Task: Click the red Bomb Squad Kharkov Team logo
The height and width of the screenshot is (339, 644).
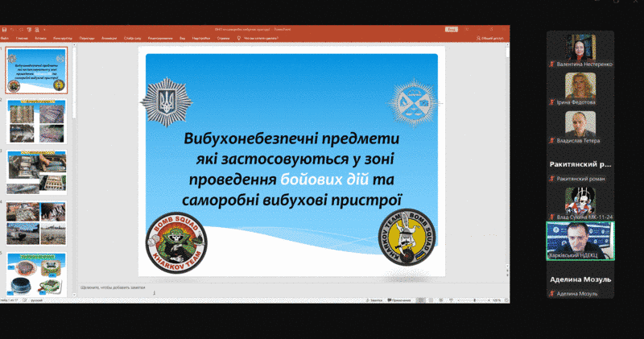Action: click(176, 243)
